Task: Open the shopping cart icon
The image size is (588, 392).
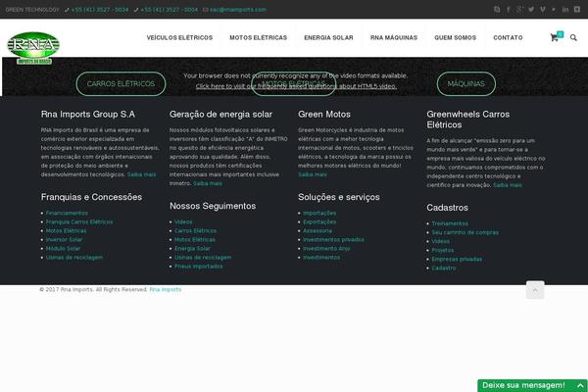Action: click(x=555, y=37)
